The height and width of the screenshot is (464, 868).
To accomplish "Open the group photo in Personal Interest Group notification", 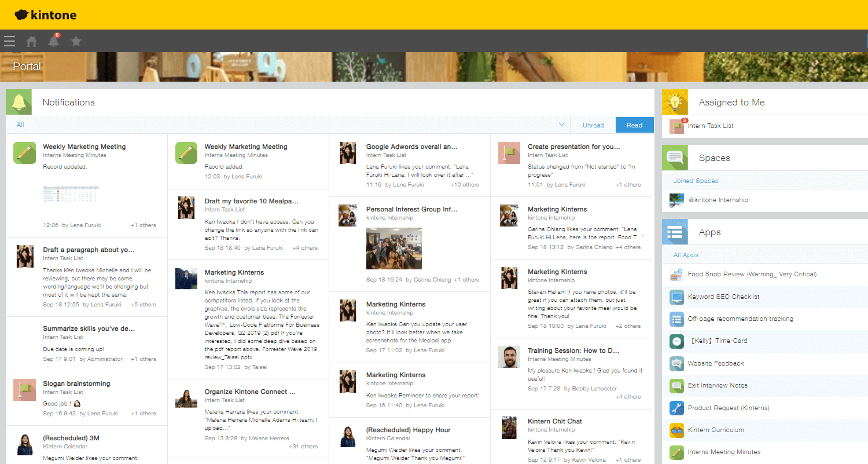I will coord(394,249).
